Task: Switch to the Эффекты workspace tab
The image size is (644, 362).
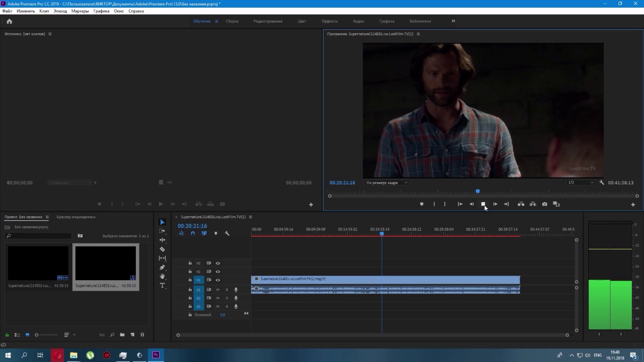Action: (330, 21)
